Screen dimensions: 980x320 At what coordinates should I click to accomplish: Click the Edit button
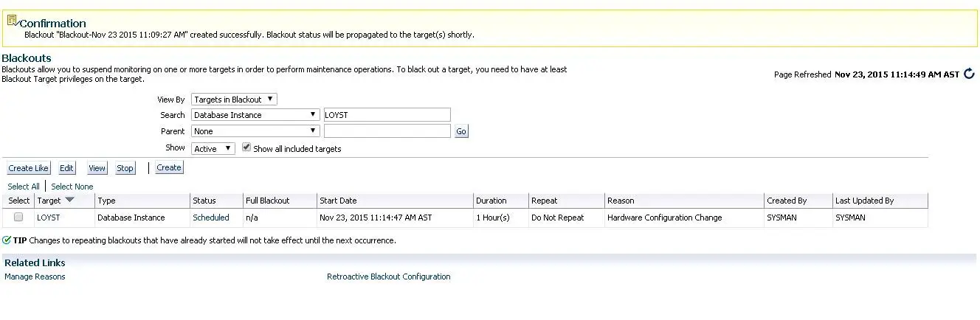[x=66, y=168]
